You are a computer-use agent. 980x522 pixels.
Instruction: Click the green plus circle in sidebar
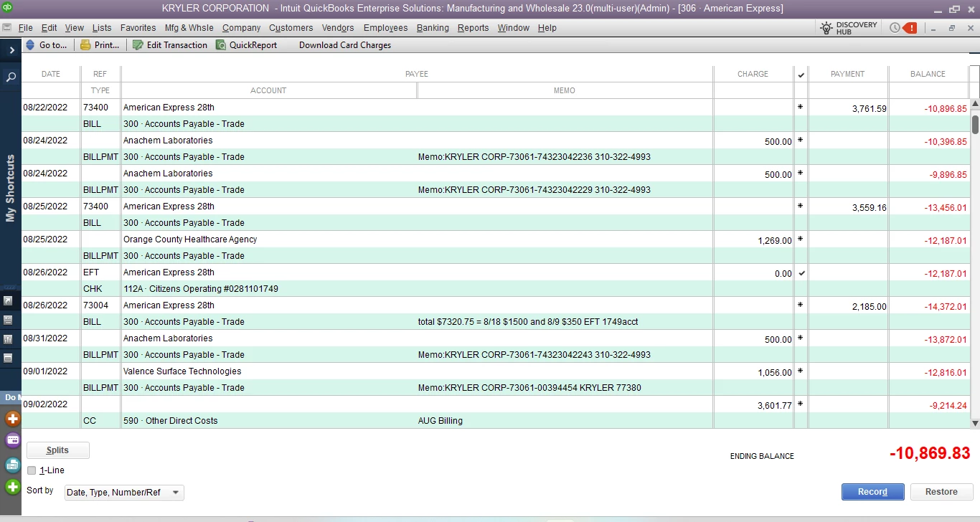click(12, 488)
